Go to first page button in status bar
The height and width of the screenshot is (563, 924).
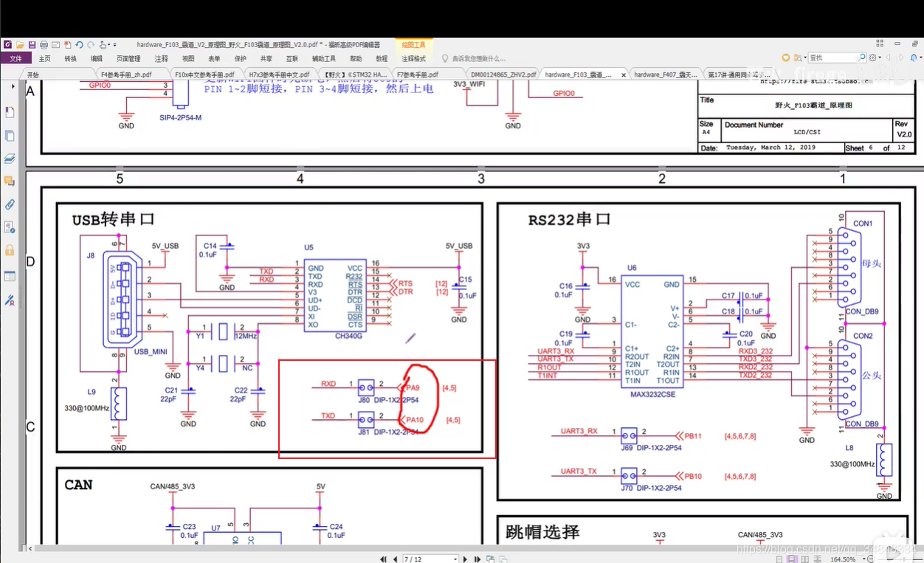(383, 559)
